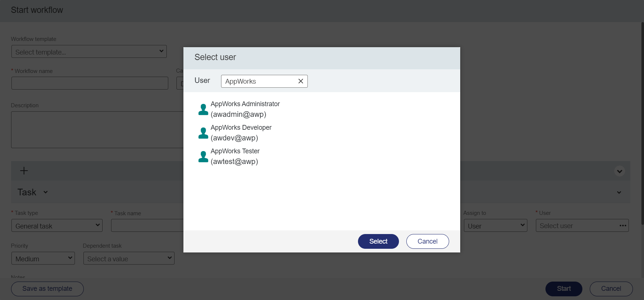
Task: Click the Start workflow button
Action: click(x=564, y=289)
